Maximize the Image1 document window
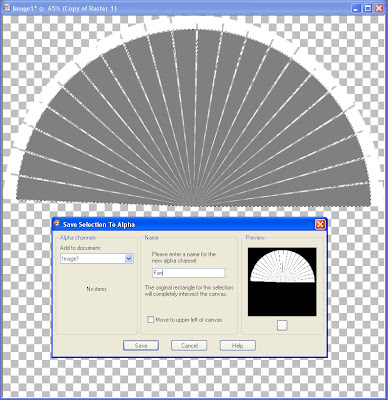This screenshot has width=388, height=400. 367,8
